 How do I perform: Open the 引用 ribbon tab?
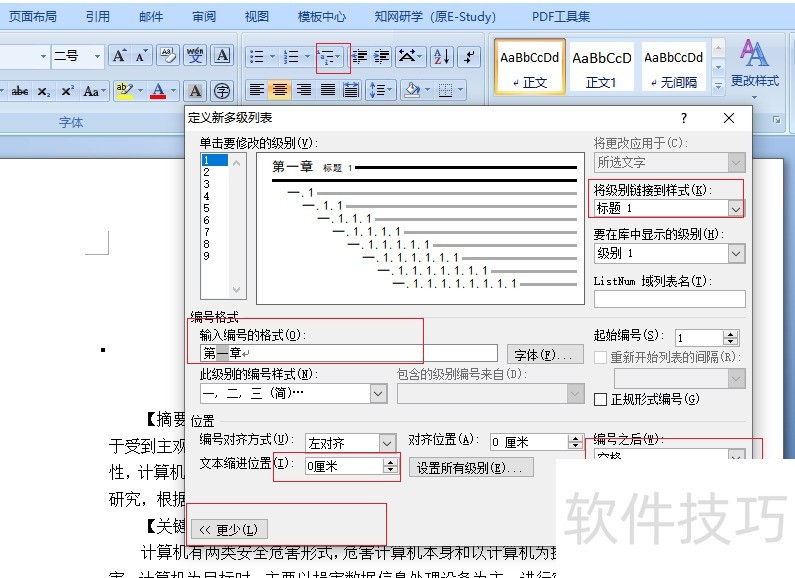[x=98, y=16]
